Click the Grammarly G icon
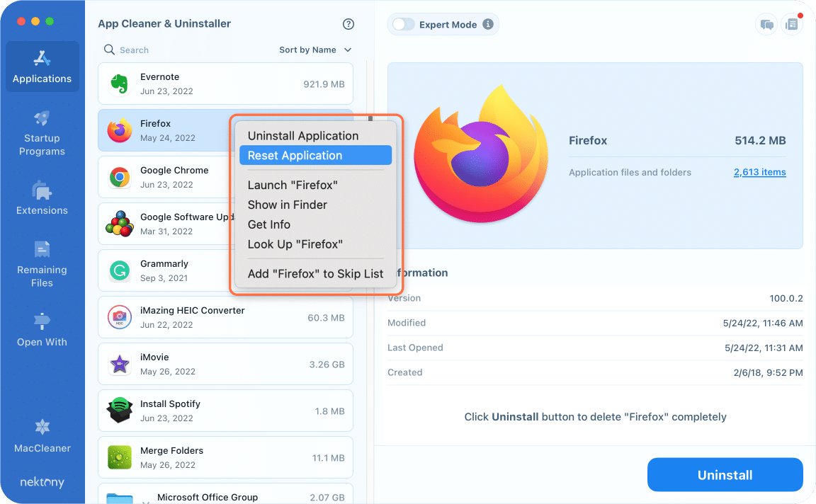This screenshot has height=504, width=816. 120,270
